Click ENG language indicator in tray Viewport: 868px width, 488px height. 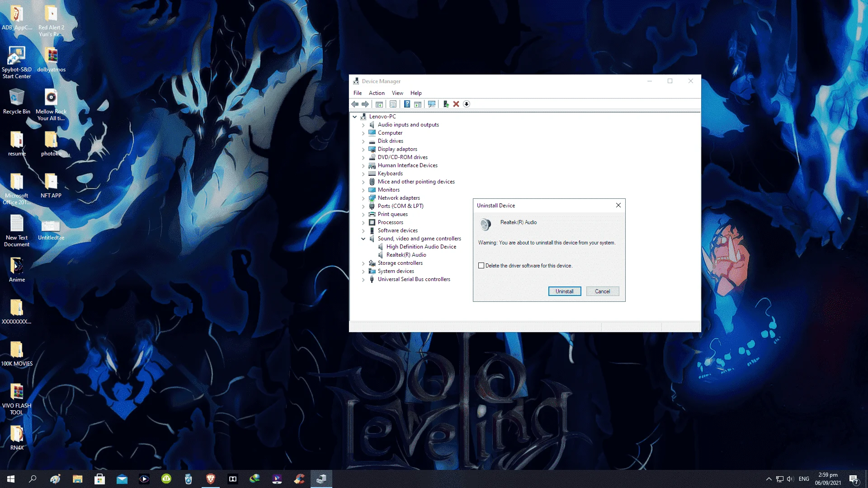(804, 479)
